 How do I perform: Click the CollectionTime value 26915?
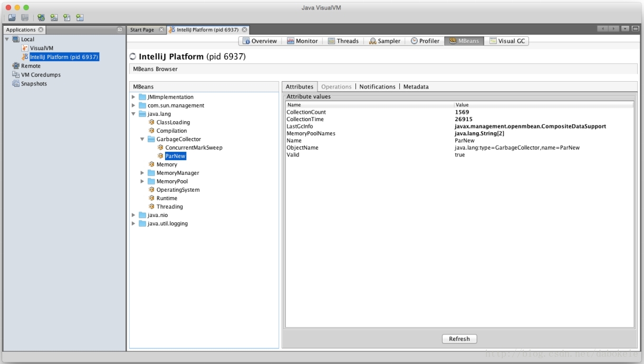click(464, 119)
